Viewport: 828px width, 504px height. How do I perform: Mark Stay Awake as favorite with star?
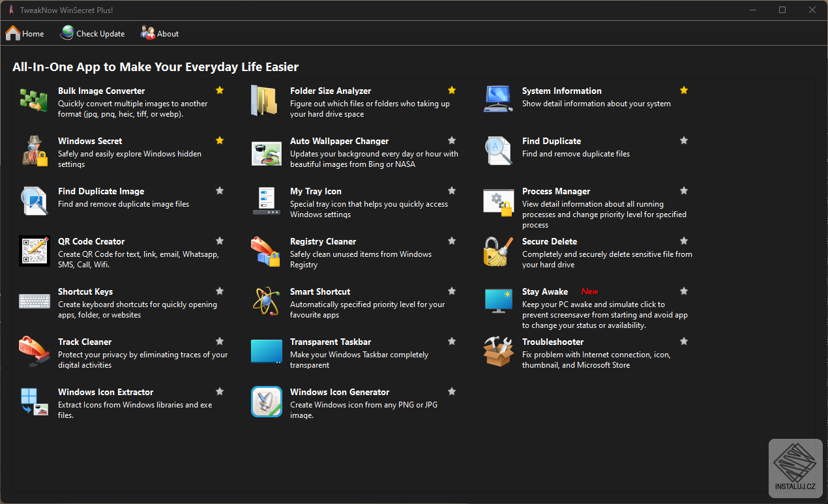coord(684,291)
